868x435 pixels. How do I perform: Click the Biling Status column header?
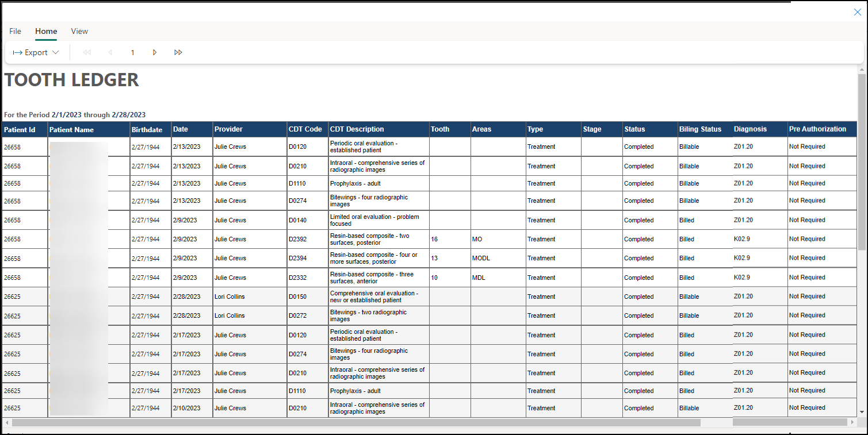coord(705,129)
